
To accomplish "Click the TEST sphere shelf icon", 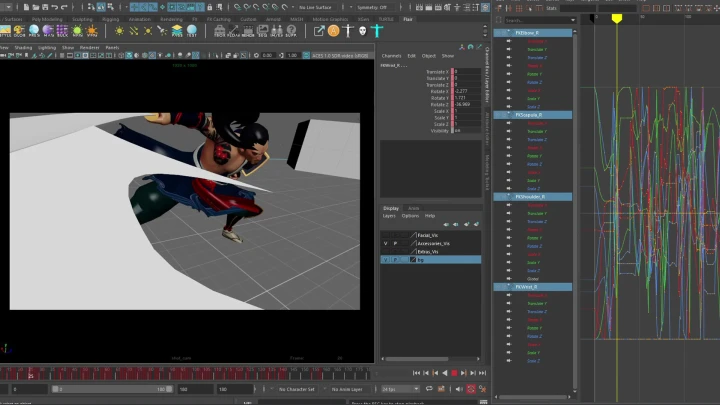I will coord(191,31).
